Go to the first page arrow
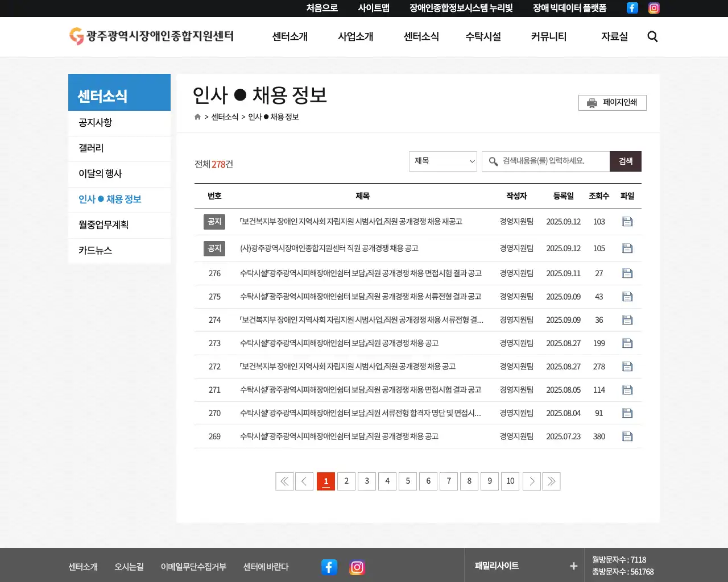728x582 pixels. pyautogui.click(x=284, y=481)
